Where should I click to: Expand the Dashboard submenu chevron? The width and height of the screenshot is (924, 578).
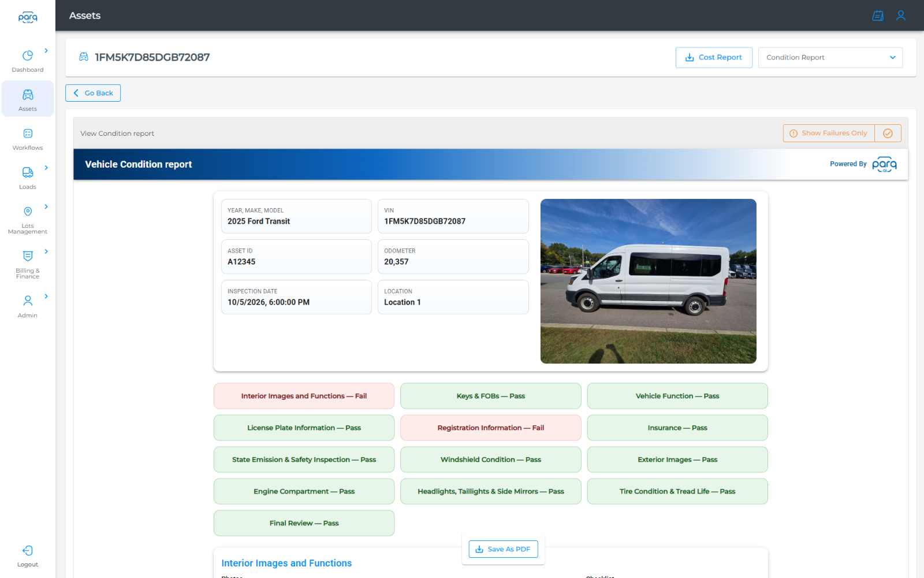(46, 51)
